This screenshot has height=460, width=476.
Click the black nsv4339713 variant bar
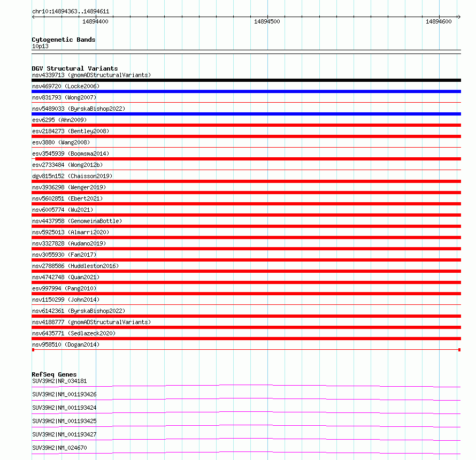246,80
